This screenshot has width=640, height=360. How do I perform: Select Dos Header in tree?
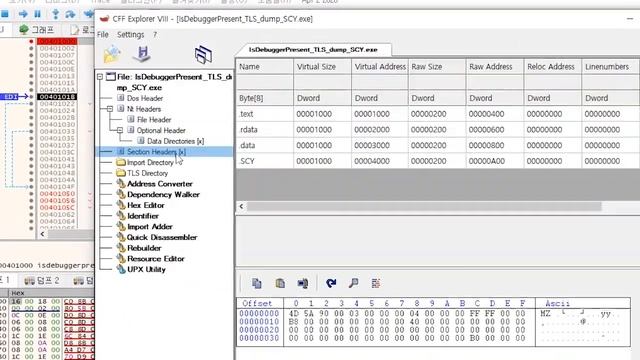click(x=144, y=98)
